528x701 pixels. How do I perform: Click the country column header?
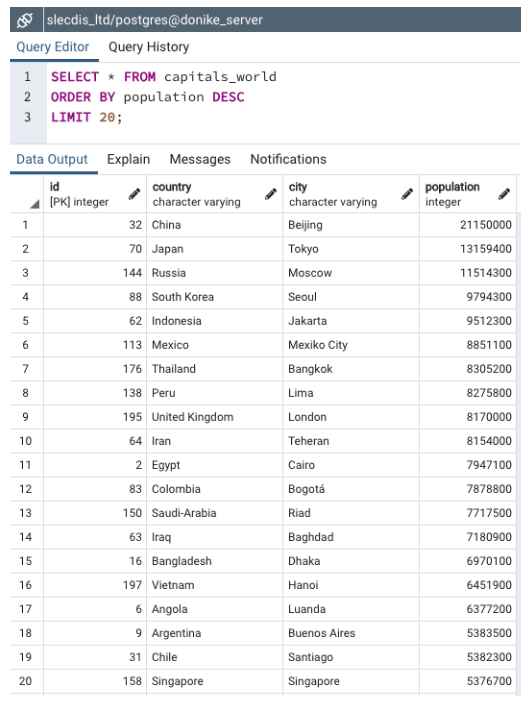(x=215, y=194)
